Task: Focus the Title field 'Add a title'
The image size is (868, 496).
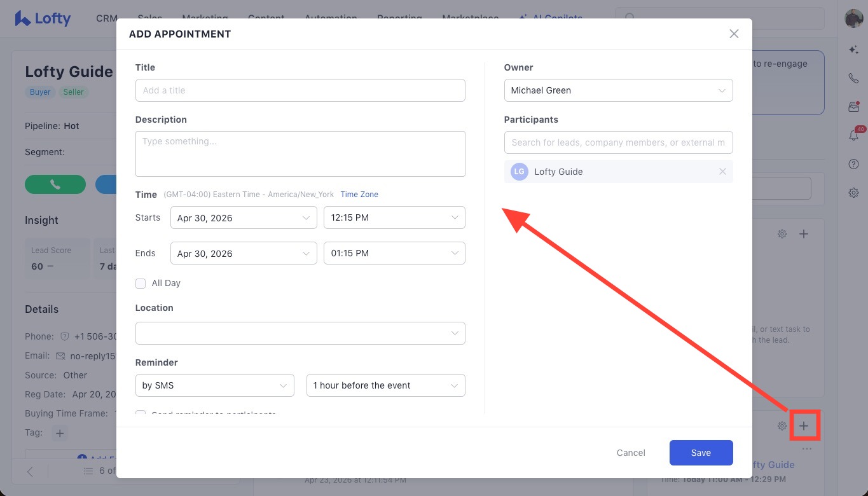Action: tap(300, 90)
